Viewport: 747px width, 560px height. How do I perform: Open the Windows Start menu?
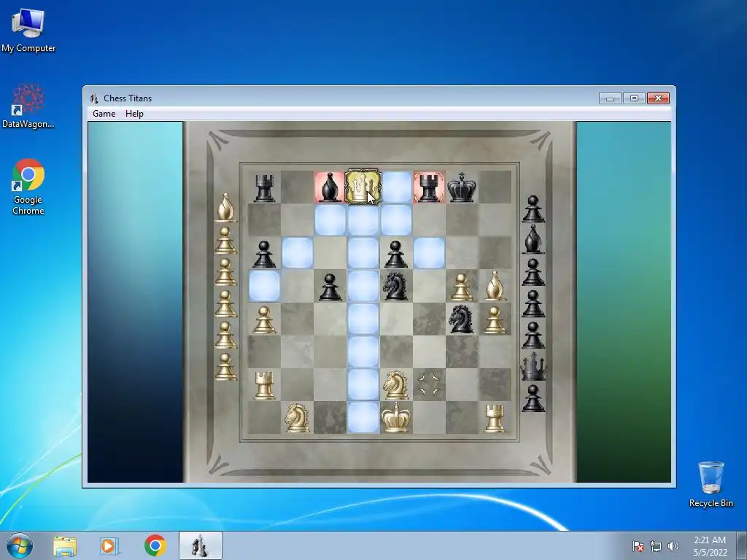tap(20, 545)
